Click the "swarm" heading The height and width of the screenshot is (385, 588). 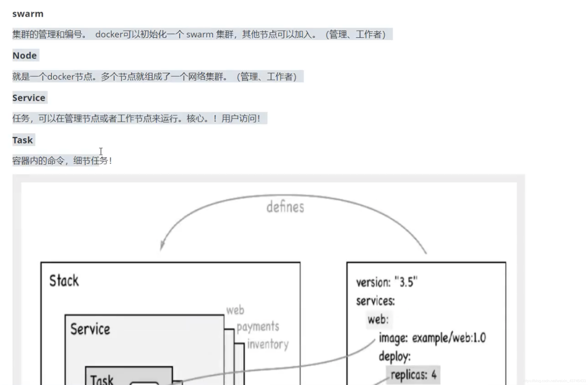point(28,14)
